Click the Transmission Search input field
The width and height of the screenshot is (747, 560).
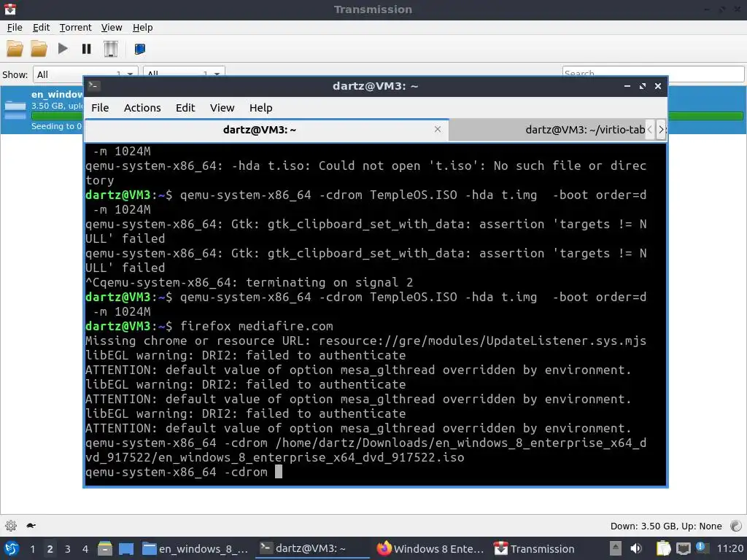point(653,74)
